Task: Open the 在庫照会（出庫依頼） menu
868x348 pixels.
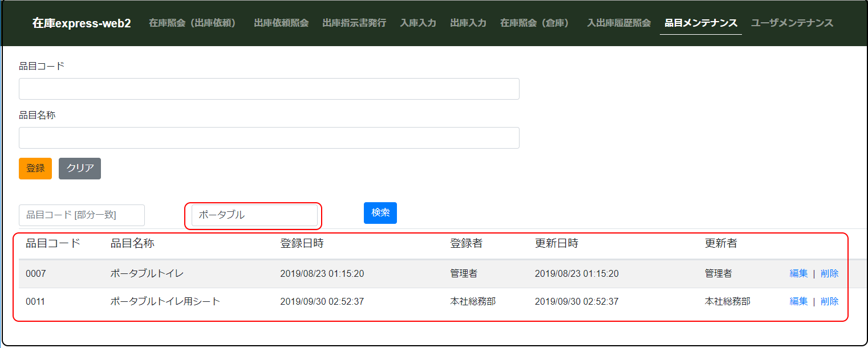Action: pos(192,23)
